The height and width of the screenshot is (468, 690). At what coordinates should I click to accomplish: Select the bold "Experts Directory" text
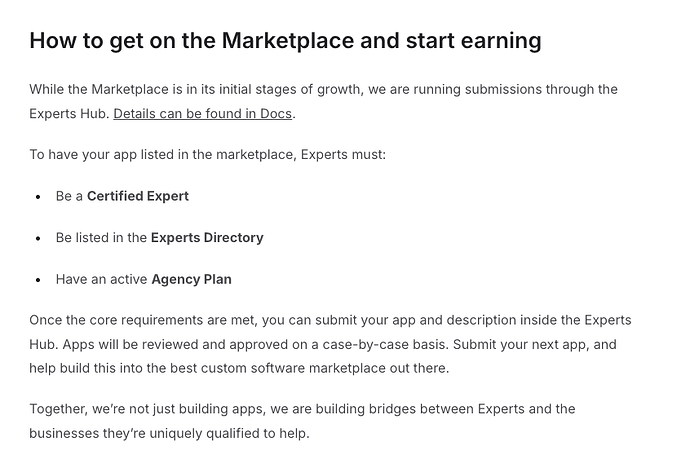207,238
